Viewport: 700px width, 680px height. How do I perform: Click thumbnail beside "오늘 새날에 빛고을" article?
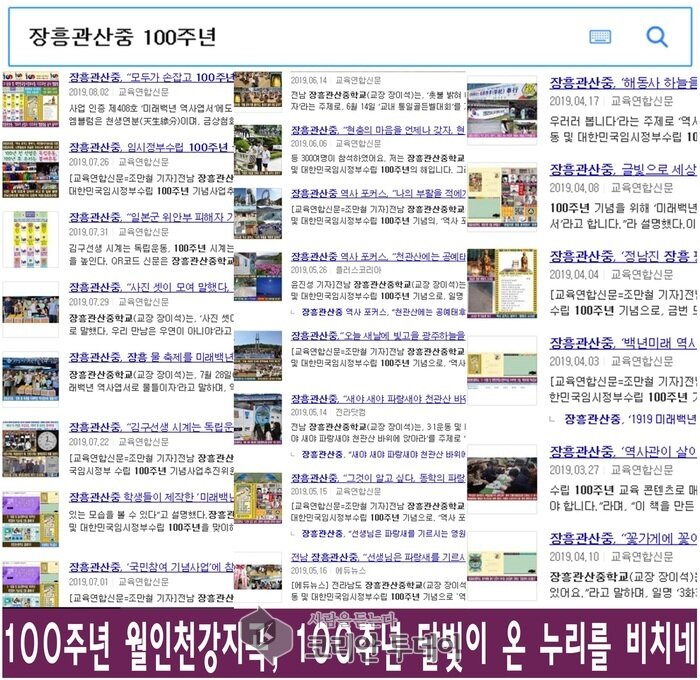point(258,355)
